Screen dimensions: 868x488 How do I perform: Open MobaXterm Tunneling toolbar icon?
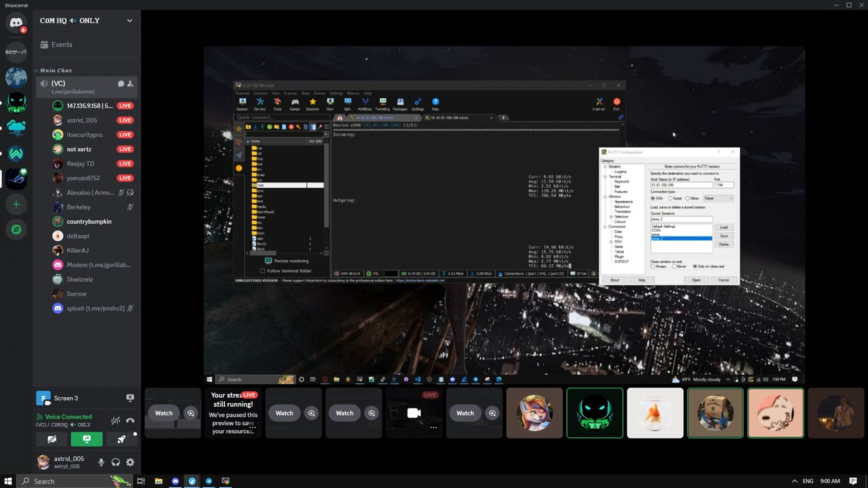coord(382,104)
